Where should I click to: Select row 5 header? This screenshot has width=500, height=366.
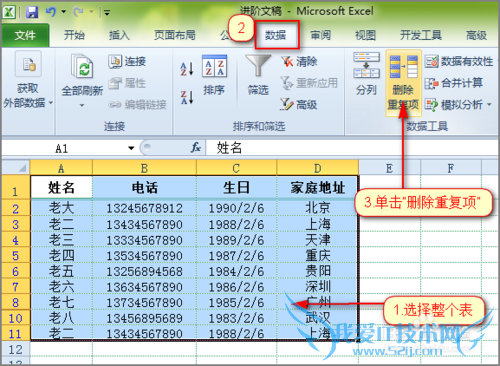tap(16, 256)
